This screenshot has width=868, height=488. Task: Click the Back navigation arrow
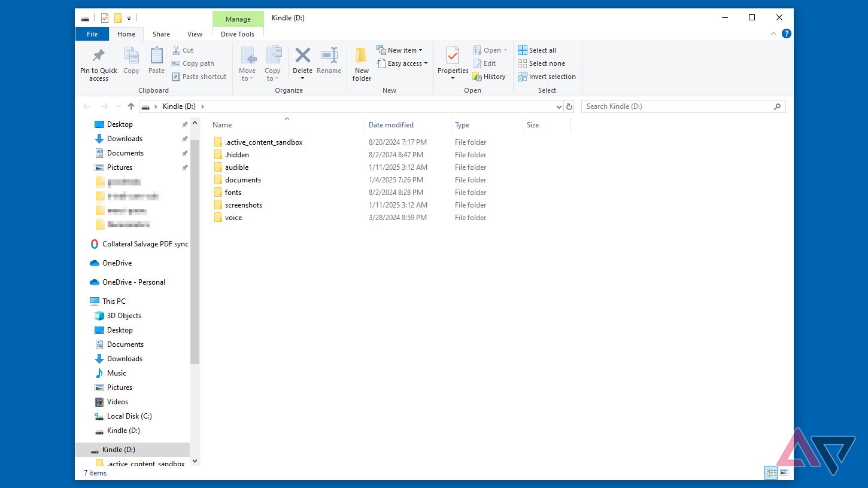(x=87, y=106)
